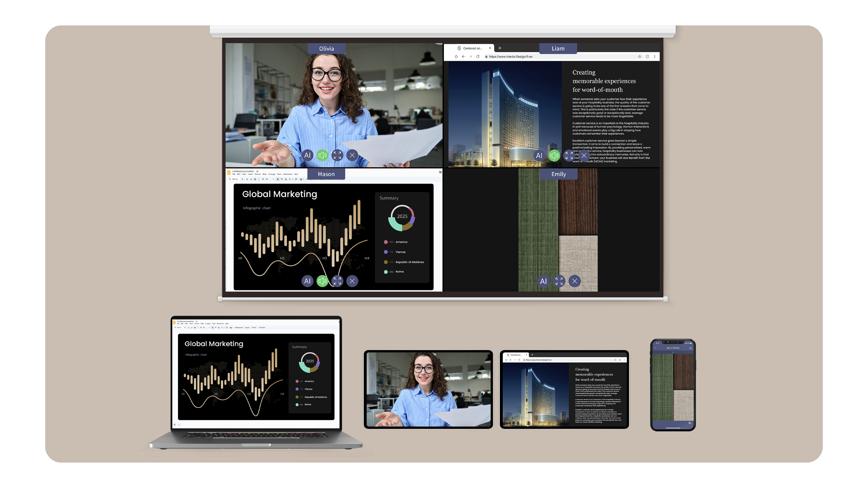
Task: Star the Untitled presentation in Google Slides
Action: (257, 171)
